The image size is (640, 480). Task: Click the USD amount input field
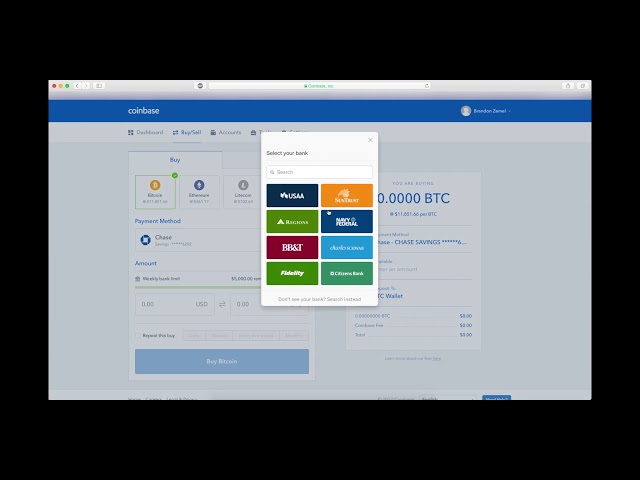pyautogui.click(x=175, y=304)
